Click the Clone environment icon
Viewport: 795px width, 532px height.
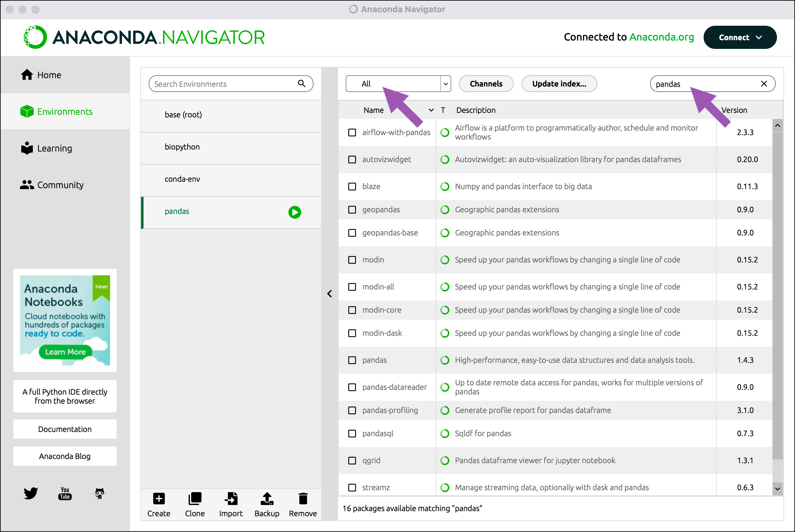tap(195, 499)
